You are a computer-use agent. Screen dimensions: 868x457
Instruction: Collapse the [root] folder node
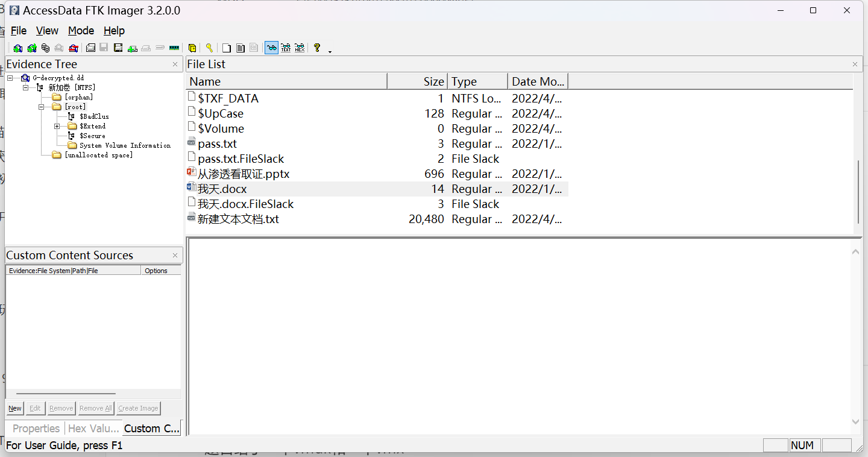click(x=41, y=107)
